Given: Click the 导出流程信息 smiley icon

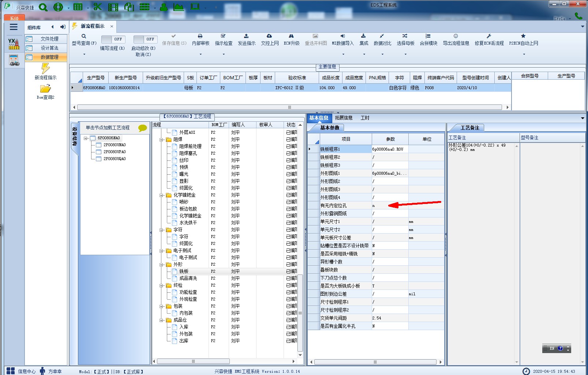Looking at the screenshot, I should point(456,36).
